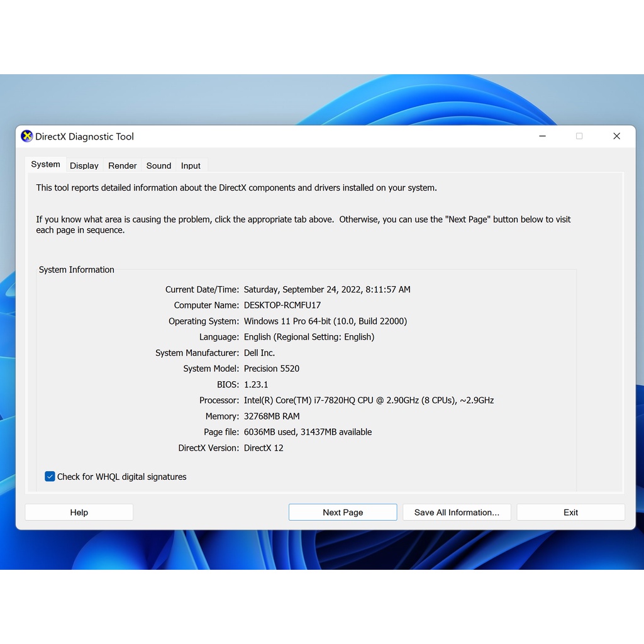
Task: Click the grayed-out maximize window button
Action: 579,136
